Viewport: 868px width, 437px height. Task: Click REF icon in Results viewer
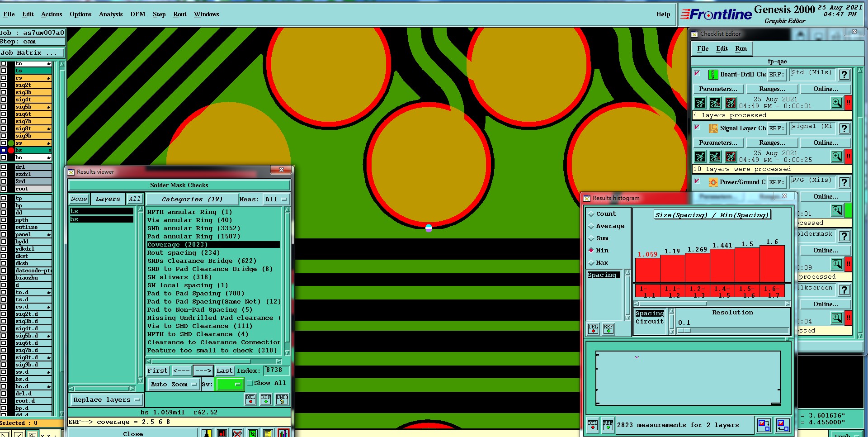266,399
